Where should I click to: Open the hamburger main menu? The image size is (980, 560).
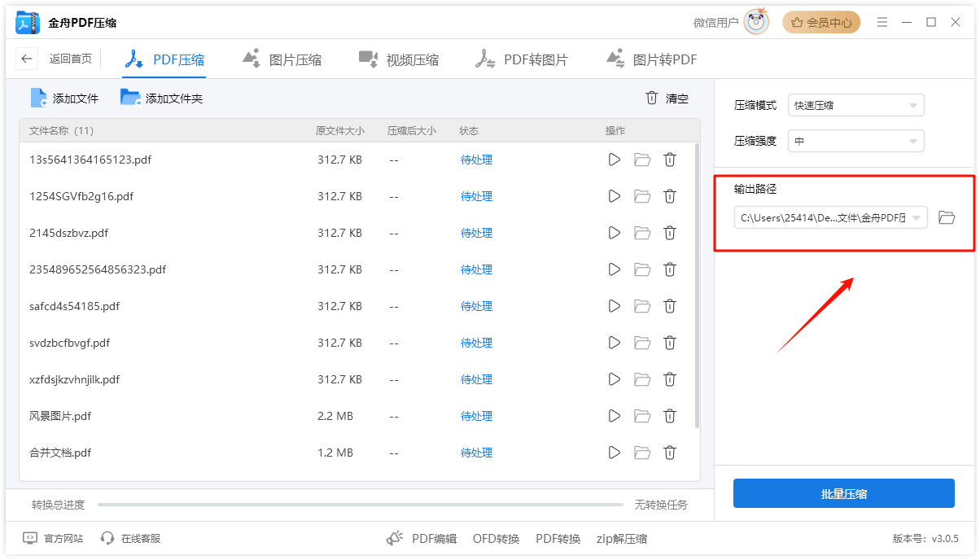click(882, 22)
